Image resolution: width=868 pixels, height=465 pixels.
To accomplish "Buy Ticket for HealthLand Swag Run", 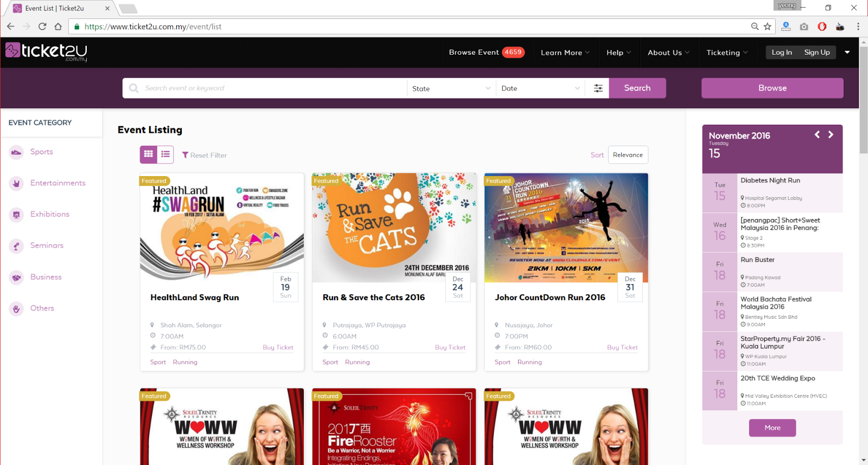I will coord(278,347).
